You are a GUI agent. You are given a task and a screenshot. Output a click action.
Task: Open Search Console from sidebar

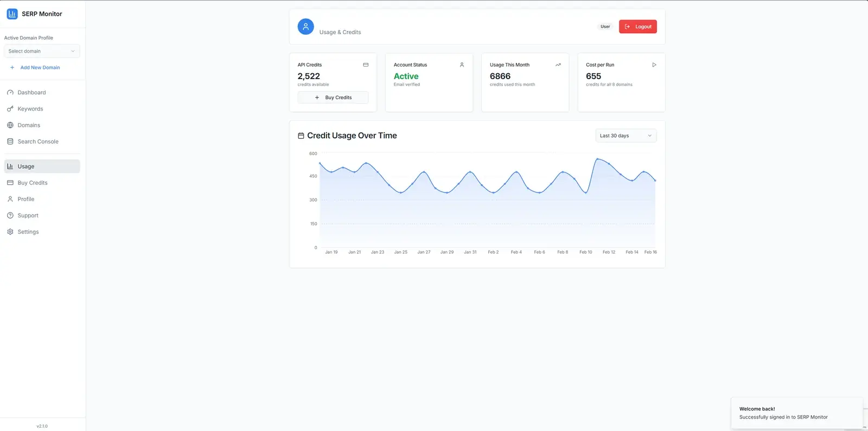click(x=42, y=141)
